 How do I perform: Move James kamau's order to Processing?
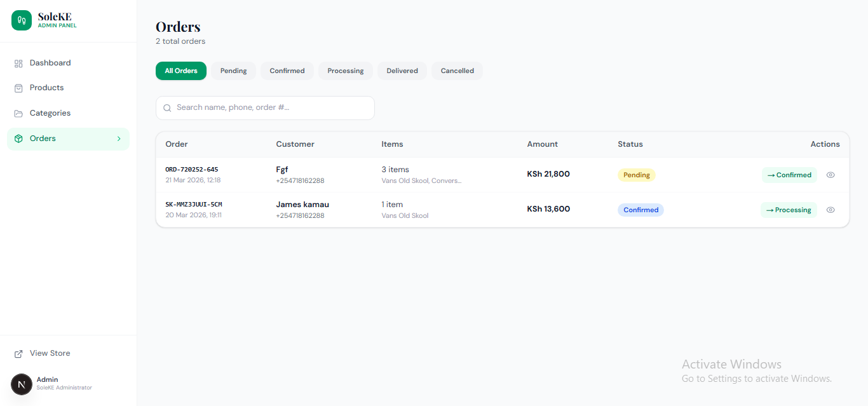(789, 210)
